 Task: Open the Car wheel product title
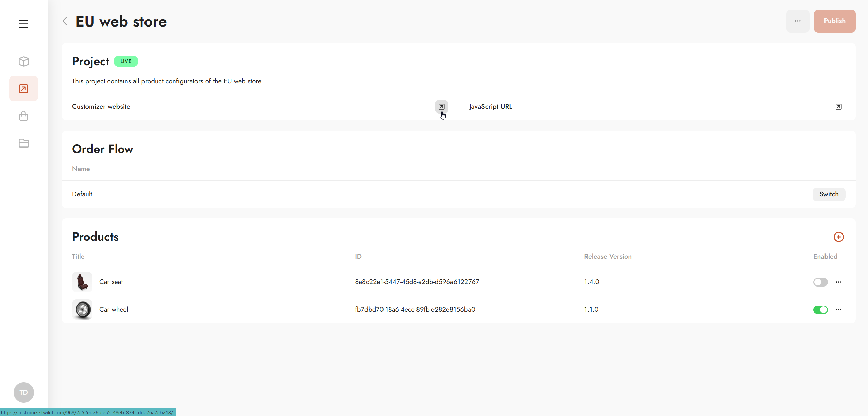click(x=114, y=310)
